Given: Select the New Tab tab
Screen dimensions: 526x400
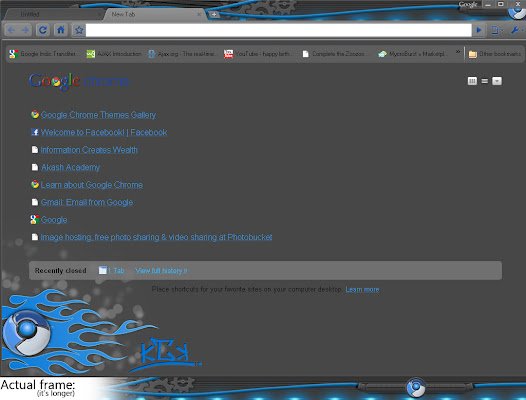Looking at the screenshot, I should click(x=154, y=14).
